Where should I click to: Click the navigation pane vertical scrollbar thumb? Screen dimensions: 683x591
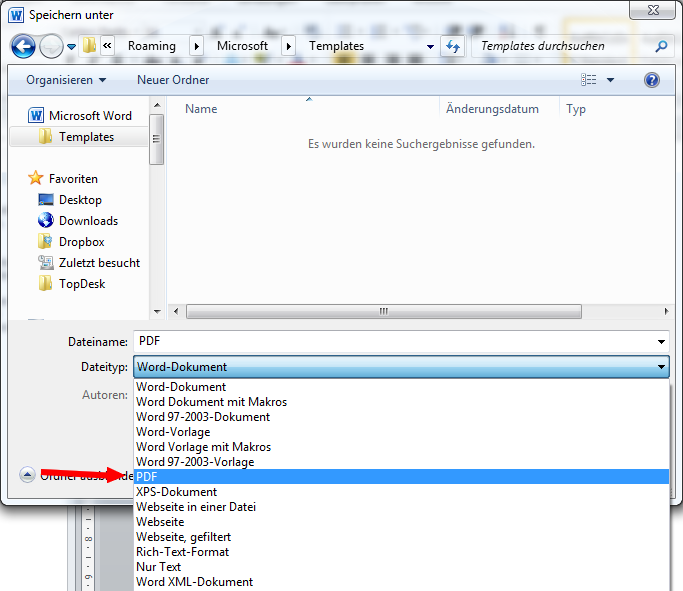156,139
